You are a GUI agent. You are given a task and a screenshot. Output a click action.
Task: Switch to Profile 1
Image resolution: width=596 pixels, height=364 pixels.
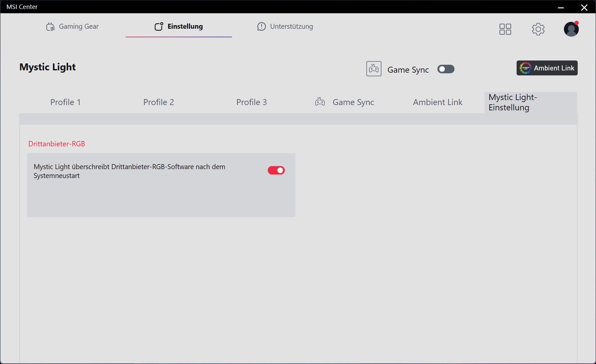pos(65,102)
